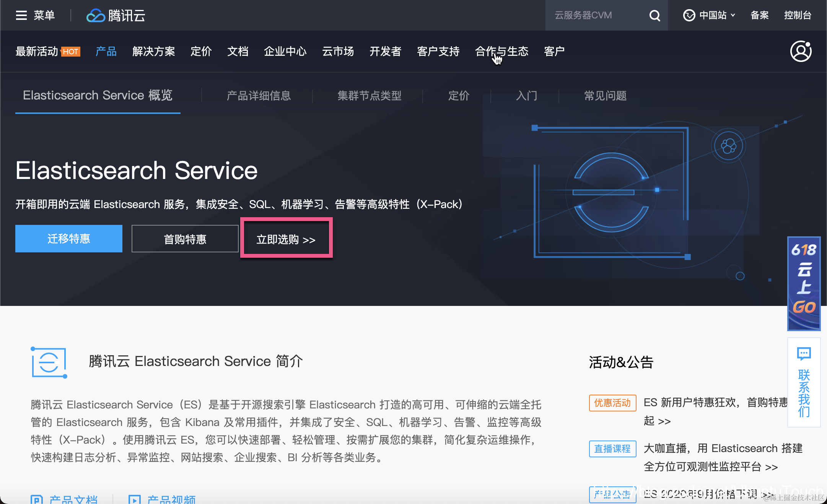827x504 pixels.
Task: Switch to the 常见问题 tab
Action: [x=605, y=96]
